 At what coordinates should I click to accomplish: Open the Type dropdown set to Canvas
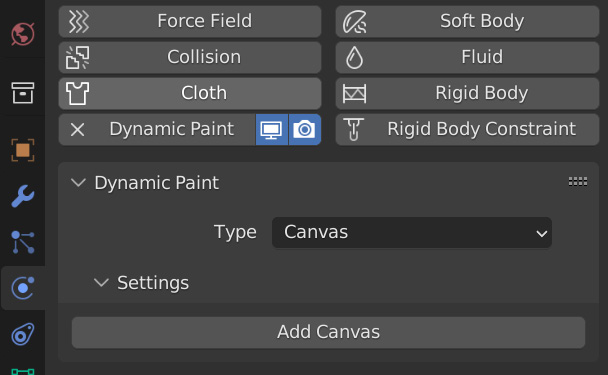pos(412,232)
